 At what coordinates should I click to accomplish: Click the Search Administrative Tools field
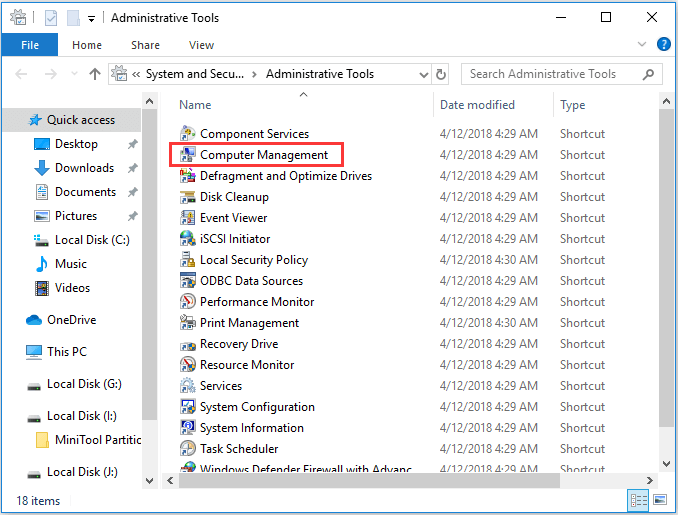(555, 74)
